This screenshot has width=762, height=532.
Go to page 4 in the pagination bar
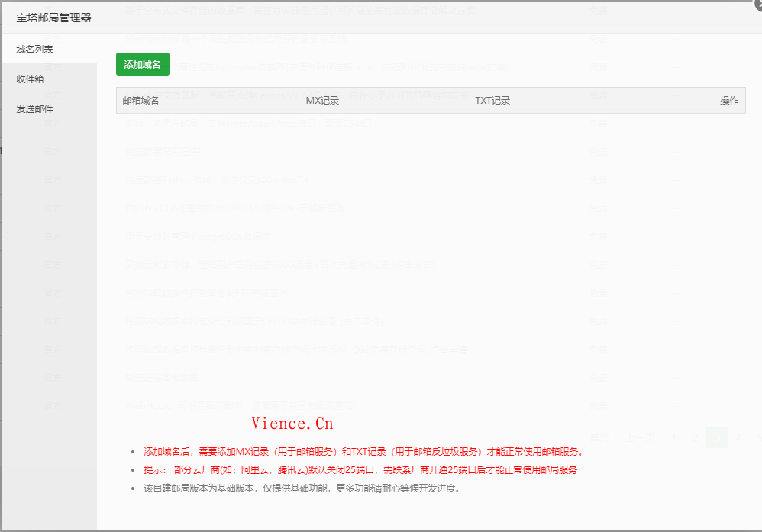point(738,437)
